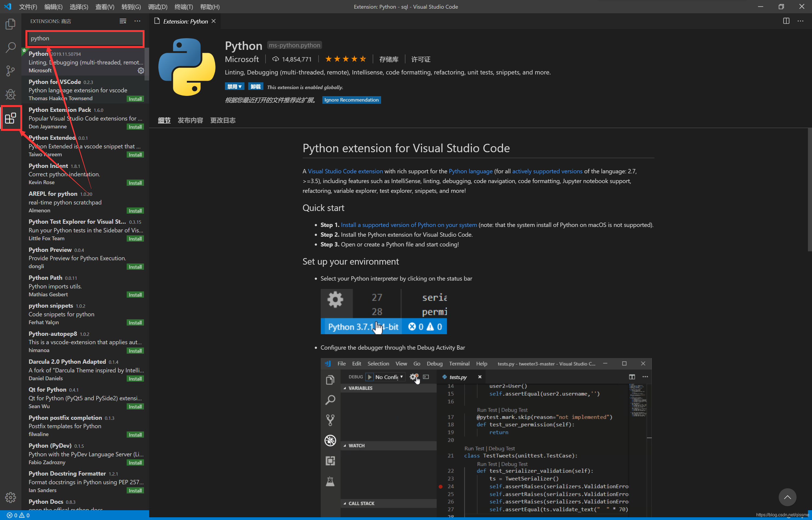
Task: Install Python (PyDev) extension
Action: coord(135,463)
